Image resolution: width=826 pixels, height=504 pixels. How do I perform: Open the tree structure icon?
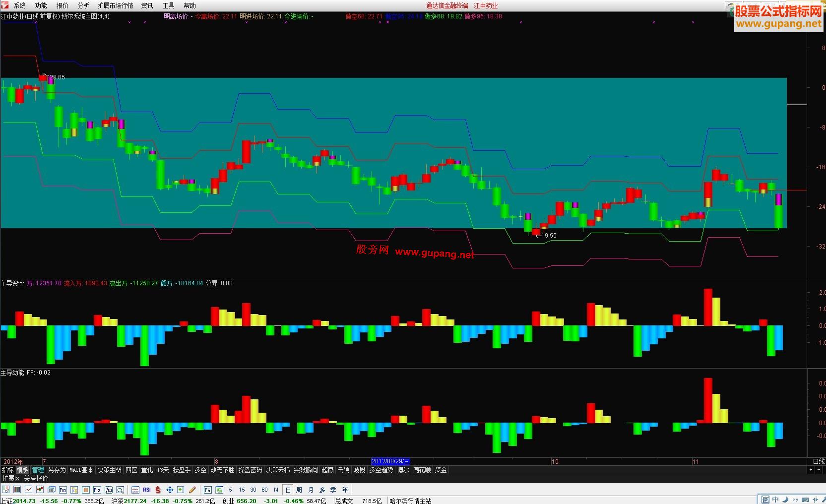pos(74,490)
